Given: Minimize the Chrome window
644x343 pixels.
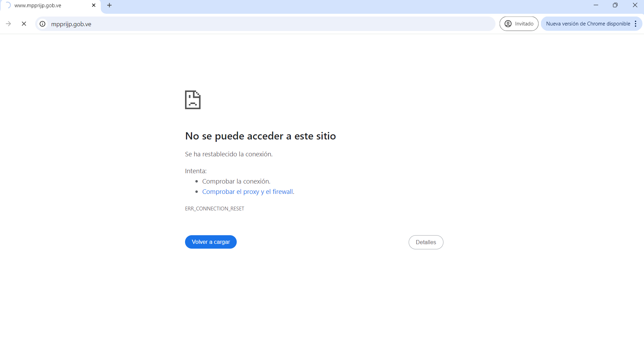Looking at the screenshot, I should [596, 5].
